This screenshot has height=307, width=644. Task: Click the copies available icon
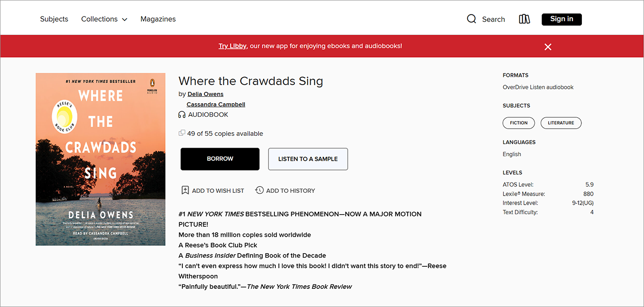182,133
